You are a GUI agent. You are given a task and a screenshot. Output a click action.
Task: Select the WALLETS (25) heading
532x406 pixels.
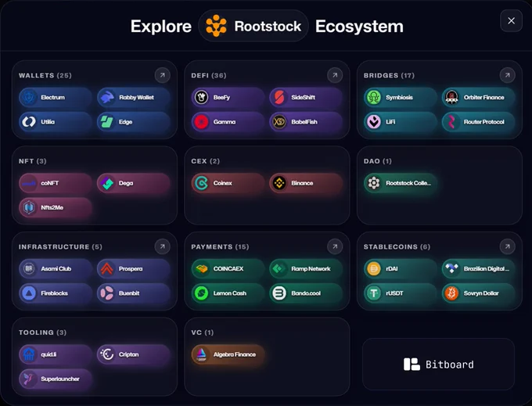(45, 75)
